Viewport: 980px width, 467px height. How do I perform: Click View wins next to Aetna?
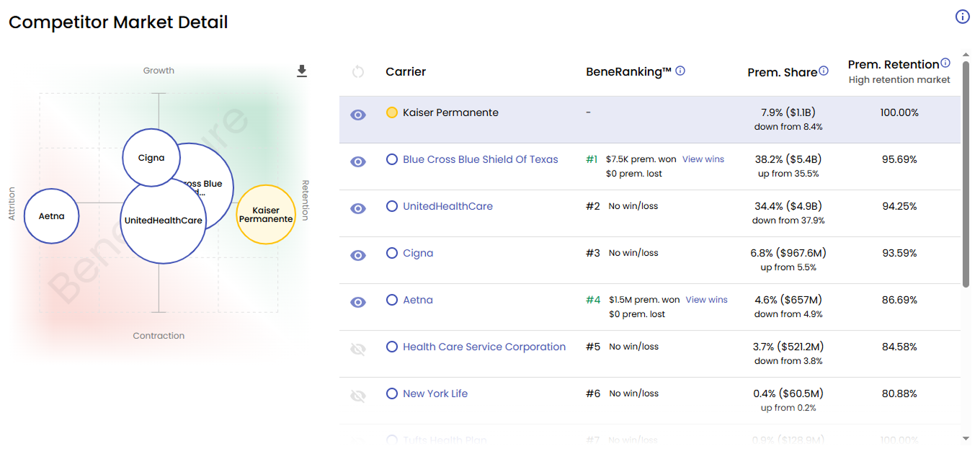pos(706,299)
